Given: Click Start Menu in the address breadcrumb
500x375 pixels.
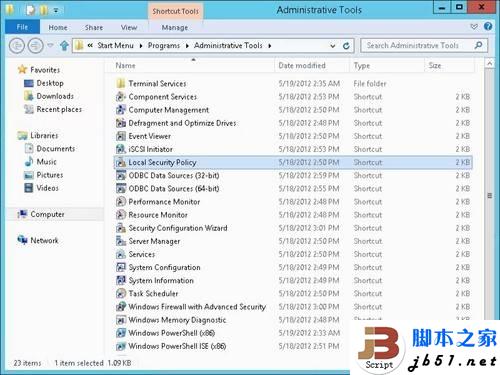Looking at the screenshot, I should point(115,46).
